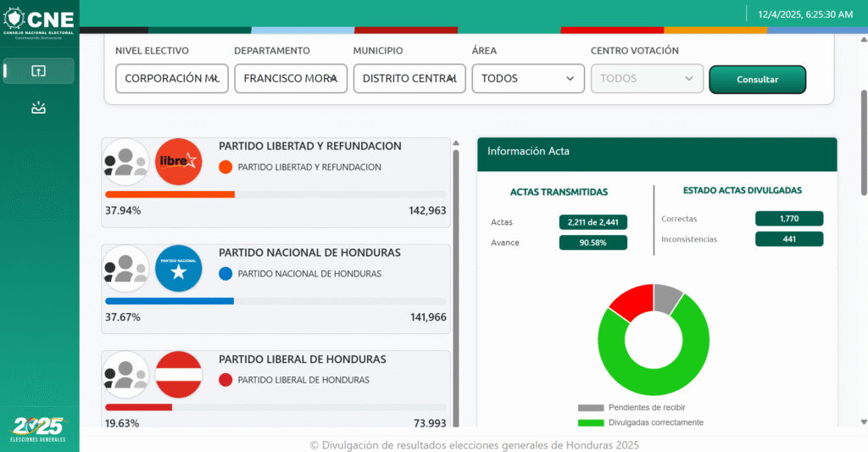Click the Divulgadas correctamente legend swatch
This screenshot has height=452, width=868.
[x=591, y=422]
